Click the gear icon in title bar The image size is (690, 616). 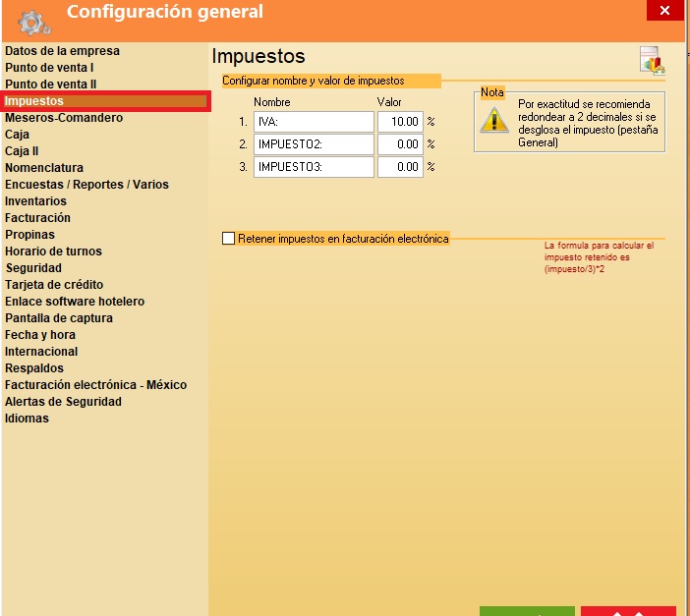pos(32,21)
